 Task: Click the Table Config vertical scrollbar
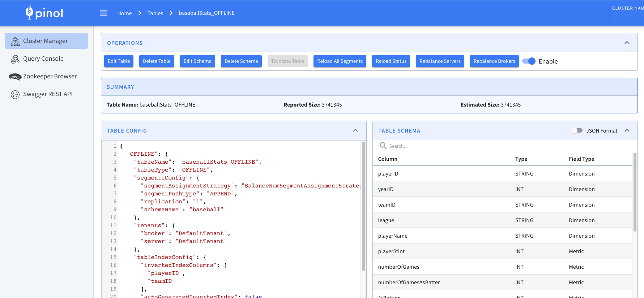[363, 206]
